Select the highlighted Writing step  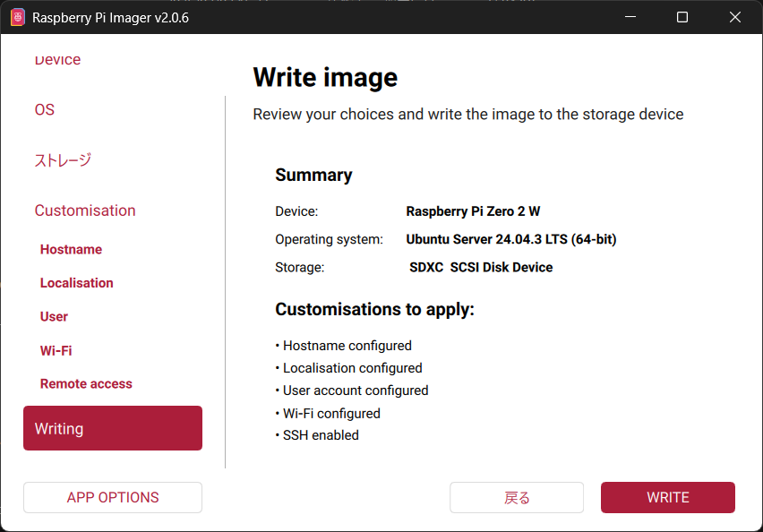click(113, 428)
